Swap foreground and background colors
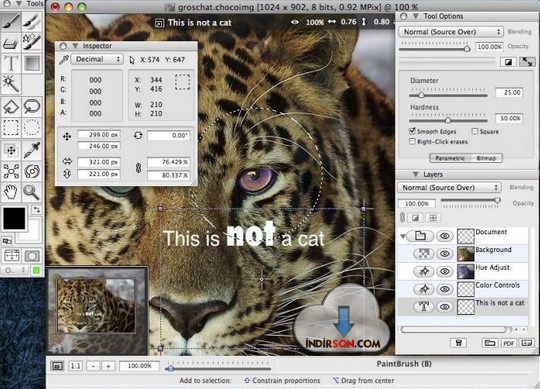Image resolution: width=540 pixels, height=389 pixels. pyautogui.click(x=37, y=209)
